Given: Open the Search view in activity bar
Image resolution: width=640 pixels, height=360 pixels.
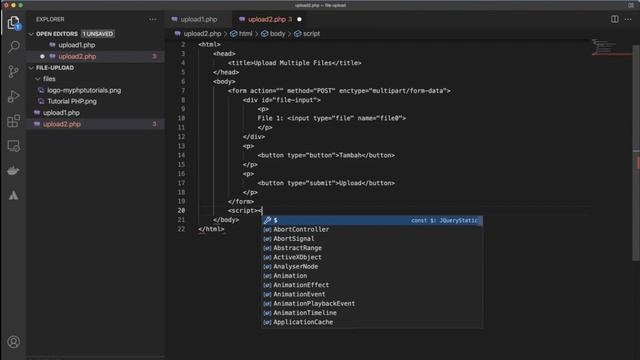Looking at the screenshot, I should tap(13, 47).
